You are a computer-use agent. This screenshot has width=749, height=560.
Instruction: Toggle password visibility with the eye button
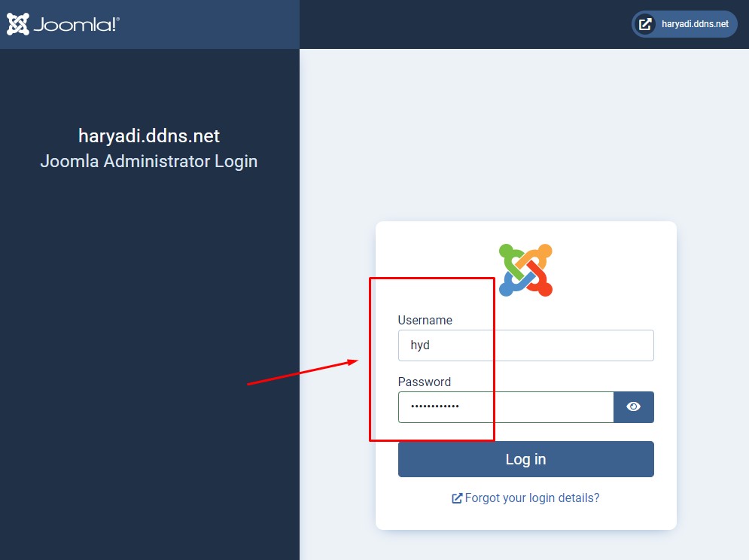coord(634,407)
